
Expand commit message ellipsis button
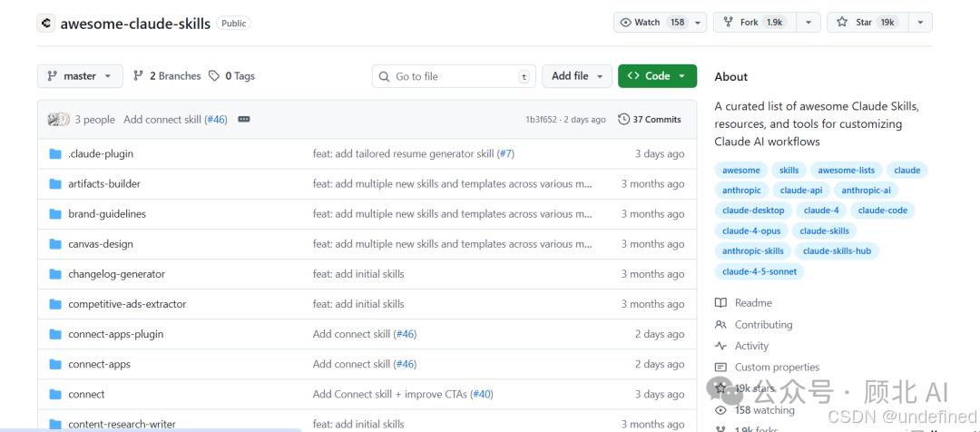pyautogui.click(x=244, y=120)
